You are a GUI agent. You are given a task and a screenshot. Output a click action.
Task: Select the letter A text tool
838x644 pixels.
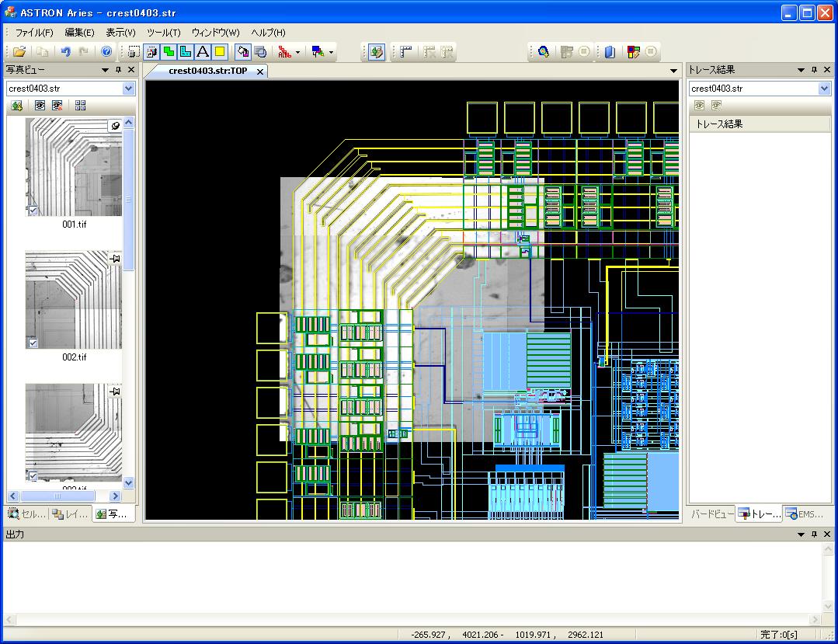click(203, 52)
